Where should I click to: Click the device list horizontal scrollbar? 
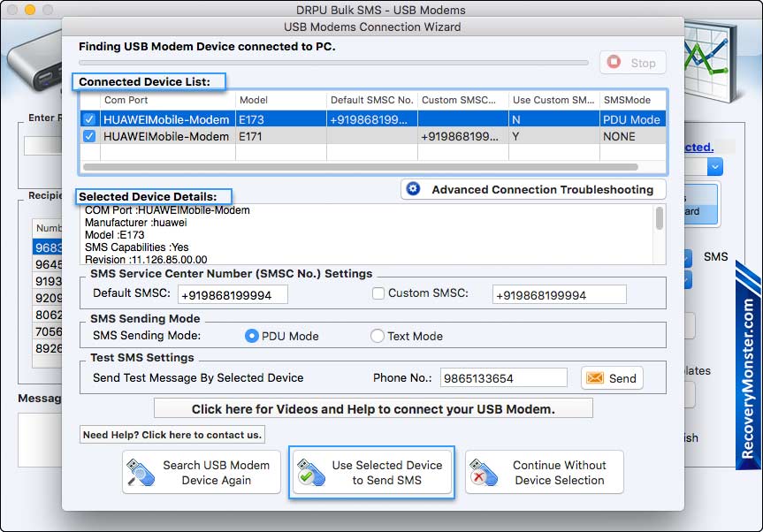(x=360, y=167)
